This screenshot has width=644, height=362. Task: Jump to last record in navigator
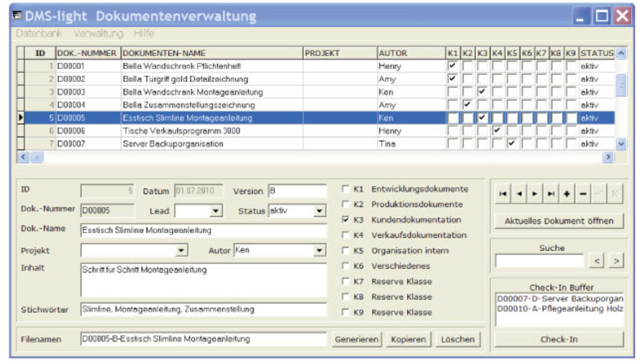(551, 194)
